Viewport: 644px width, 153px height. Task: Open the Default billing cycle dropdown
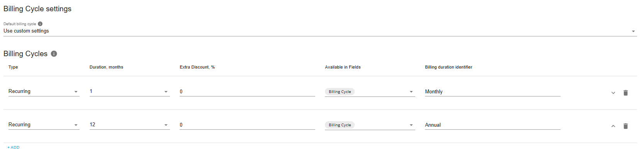coord(320,31)
